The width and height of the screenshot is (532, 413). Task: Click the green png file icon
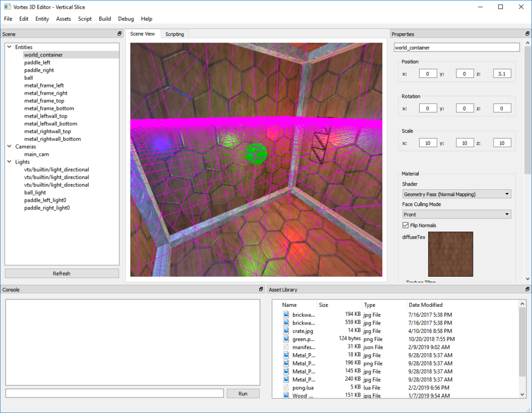(x=286, y=339)
